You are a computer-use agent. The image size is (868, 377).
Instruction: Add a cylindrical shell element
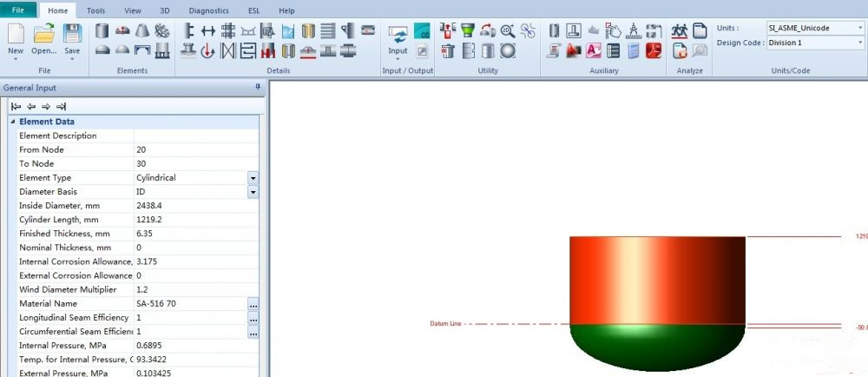[x=102, y=30]
